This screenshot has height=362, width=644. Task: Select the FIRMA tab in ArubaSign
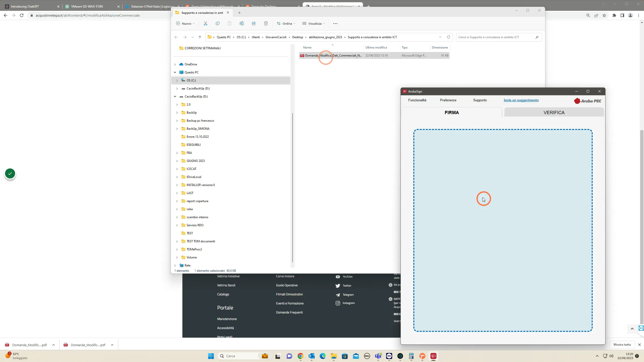pyautogui.click(x=452, y=112)
